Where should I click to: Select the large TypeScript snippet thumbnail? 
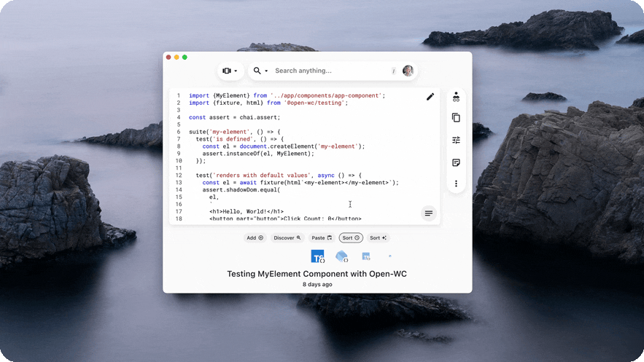[x=317, y=256]
